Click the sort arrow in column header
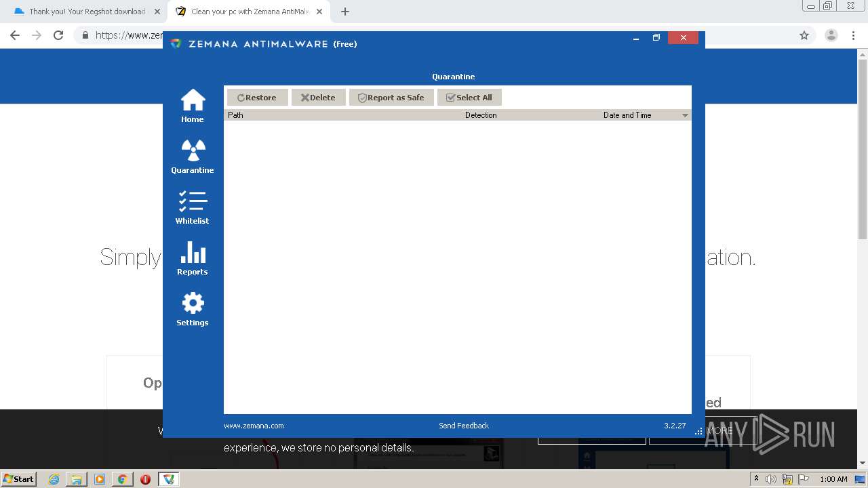 [x=685, y=115]
